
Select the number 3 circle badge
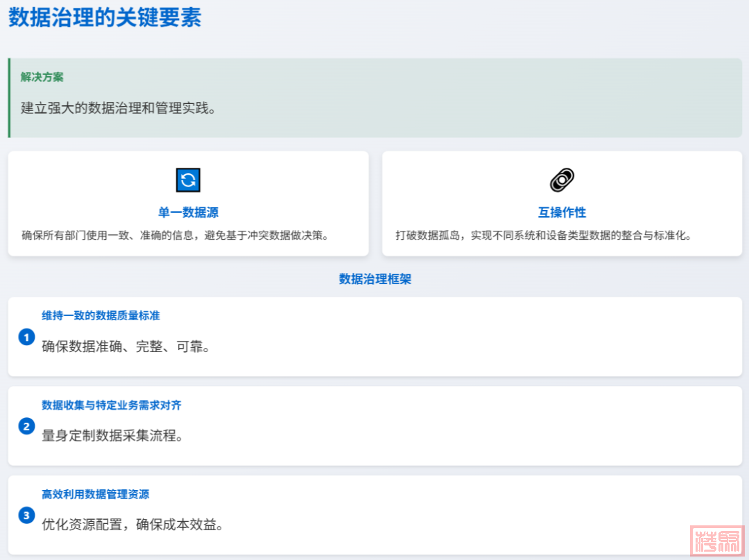coord(26,515)
